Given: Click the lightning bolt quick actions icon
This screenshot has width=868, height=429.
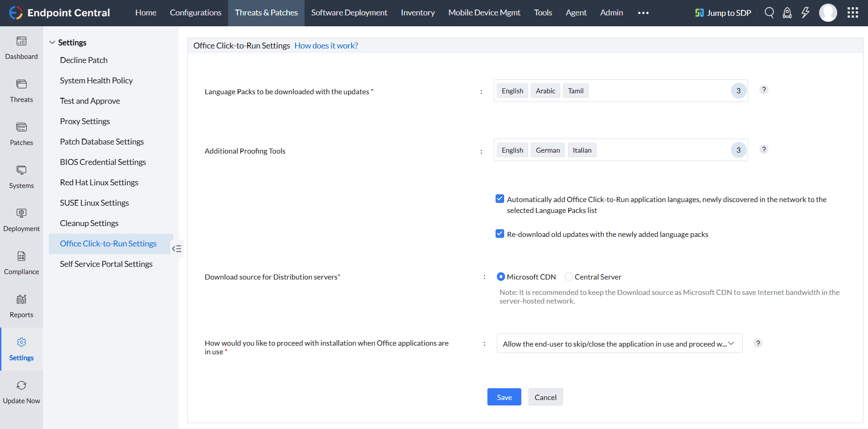Looking at the screenshot, I should pos(805,13).
